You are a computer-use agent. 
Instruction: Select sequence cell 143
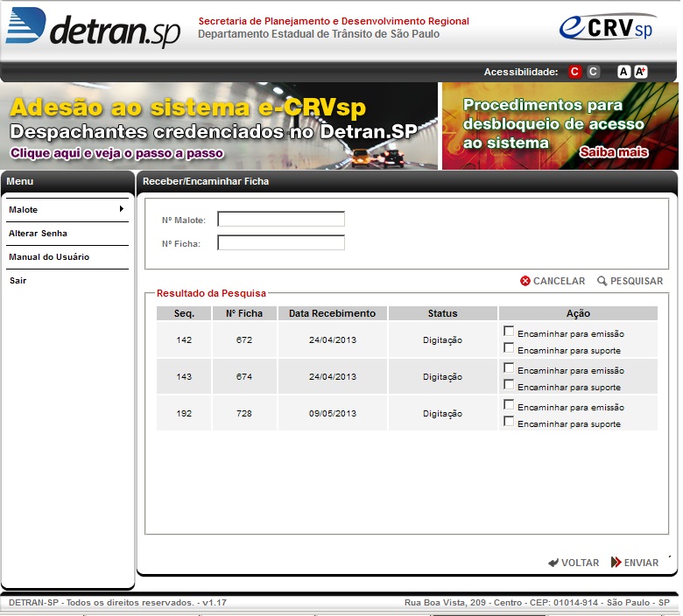point(184,376)
